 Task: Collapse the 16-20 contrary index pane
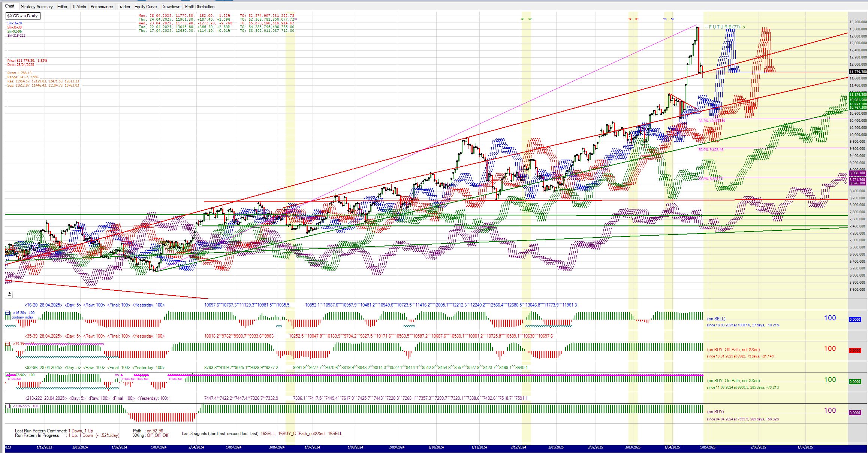coord(7,312)
